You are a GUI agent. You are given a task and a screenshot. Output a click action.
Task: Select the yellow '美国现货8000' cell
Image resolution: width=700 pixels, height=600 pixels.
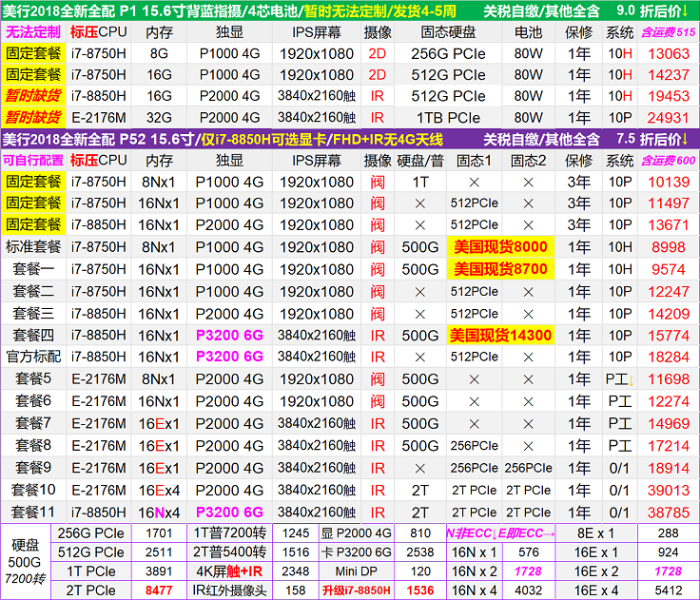tap(500, 246)
